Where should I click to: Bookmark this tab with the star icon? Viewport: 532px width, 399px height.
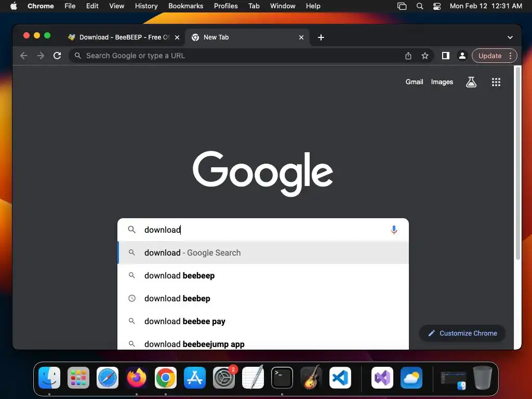pyautogui.click(x=425, y=56)
